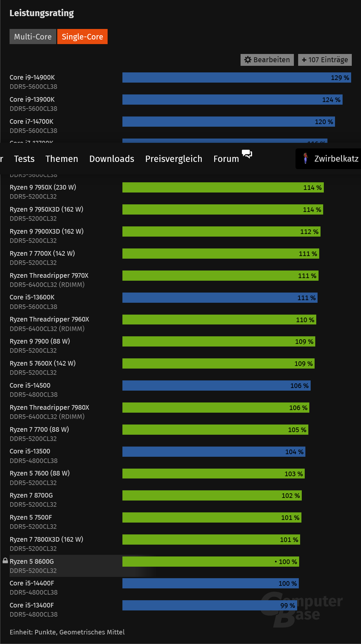Click the 102 % bar of Ryzen 7 8700G

[212, 496]
